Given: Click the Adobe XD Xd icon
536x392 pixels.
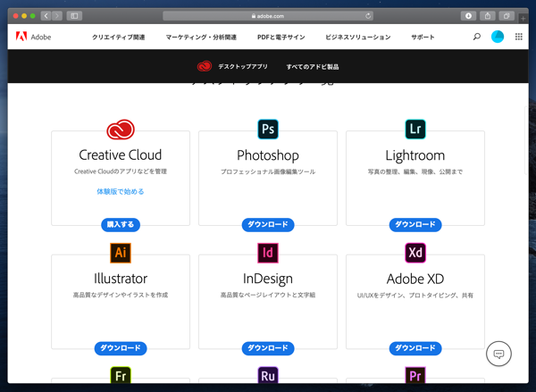Looking at the screenshot, I should click(x=415, y=253).
